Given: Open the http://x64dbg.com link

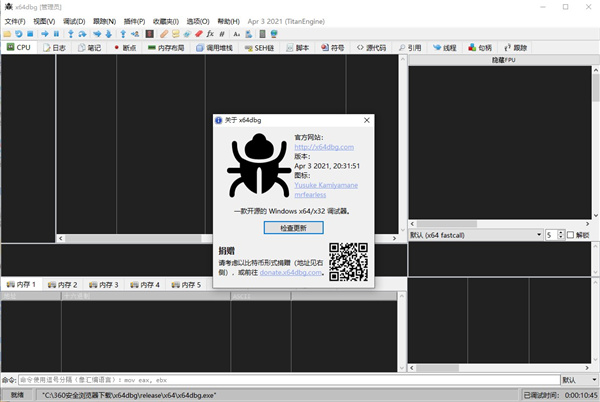Looking at the screenshot, I should [322, 147].
